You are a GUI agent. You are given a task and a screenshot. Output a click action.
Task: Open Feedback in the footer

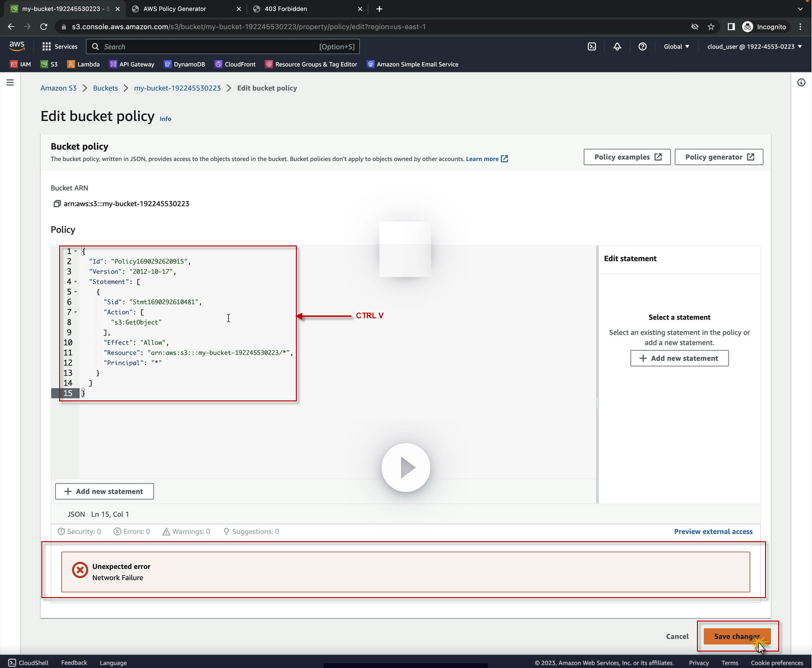coord(74,663)
